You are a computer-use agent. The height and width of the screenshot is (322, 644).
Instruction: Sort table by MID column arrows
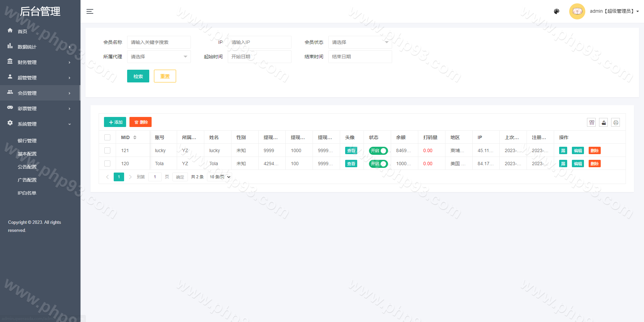coord(135,137)
